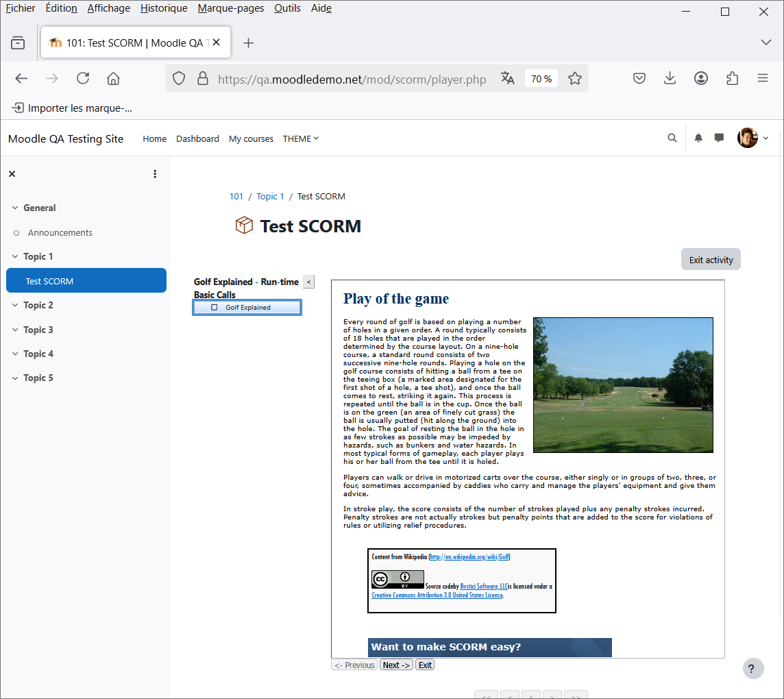Screen dimensions: 784x699
Task: Open the Édition menu
Action: tap(61, 8)
